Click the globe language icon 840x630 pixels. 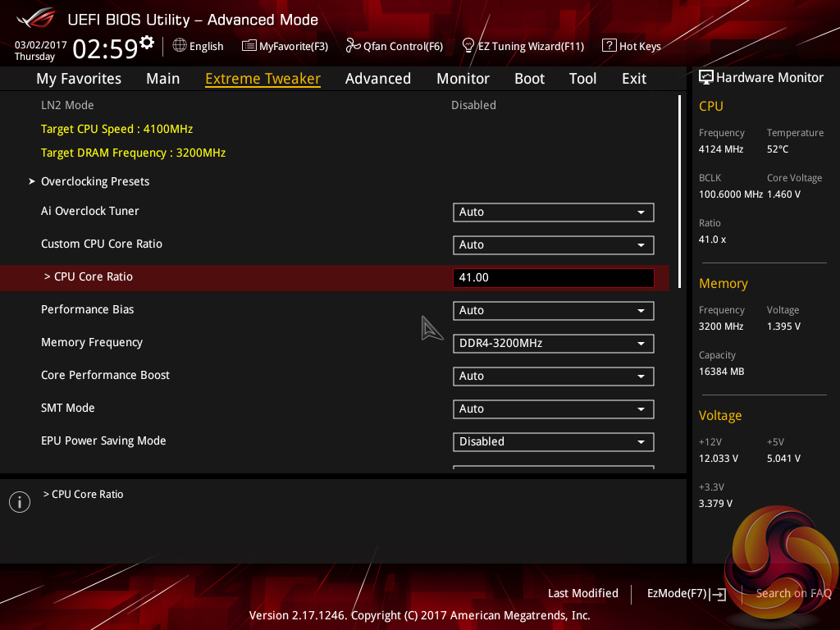click(180, 46)
